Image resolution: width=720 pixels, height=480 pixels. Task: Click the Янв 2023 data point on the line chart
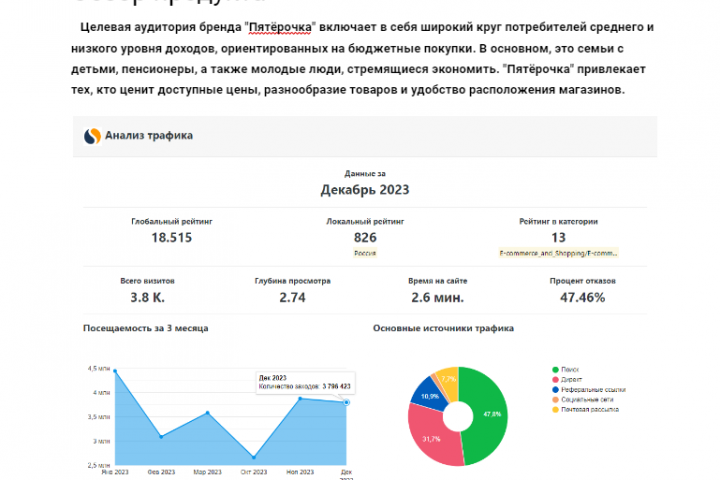(115, 371)
